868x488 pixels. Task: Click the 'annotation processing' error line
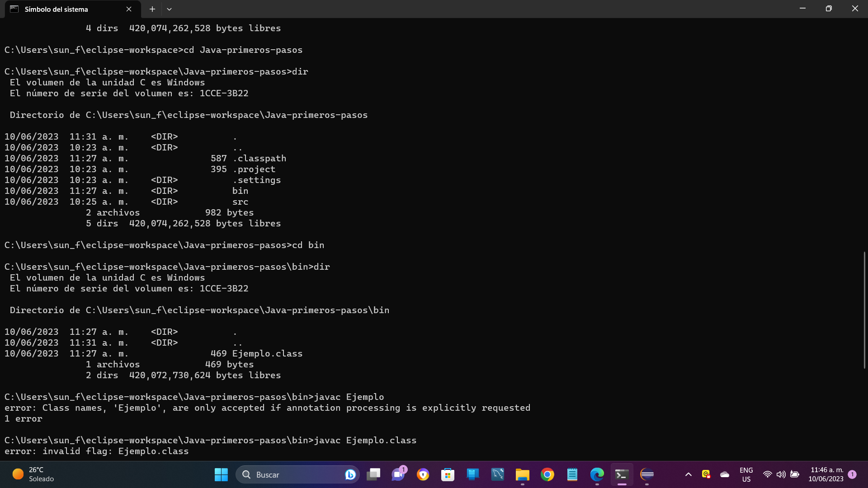268,408
